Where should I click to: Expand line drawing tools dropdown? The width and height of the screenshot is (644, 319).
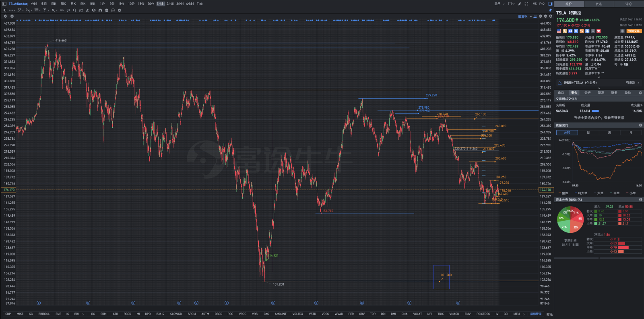pyautogui.click(x=14, y=10)
